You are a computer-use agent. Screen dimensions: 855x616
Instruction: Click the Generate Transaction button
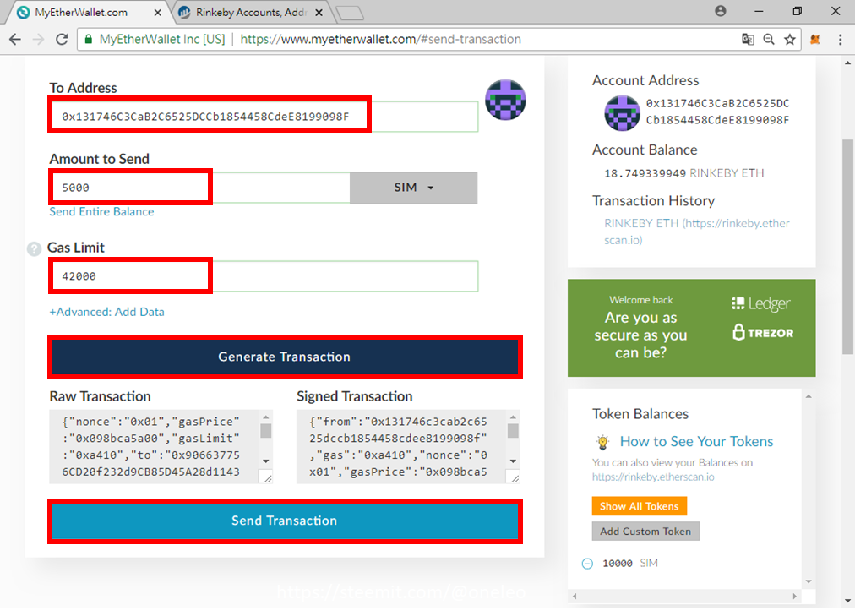pyautogui.click(x=285, y=357)
